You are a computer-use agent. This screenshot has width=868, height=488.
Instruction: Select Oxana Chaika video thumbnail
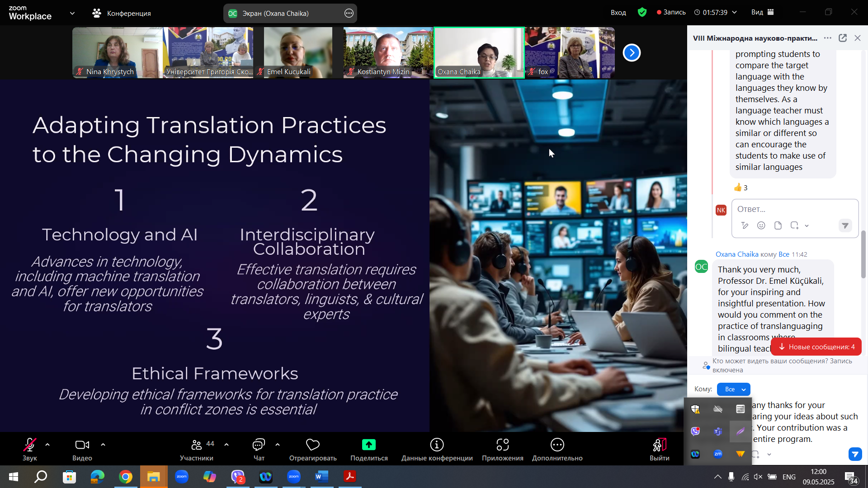click(x=479, y=52)
